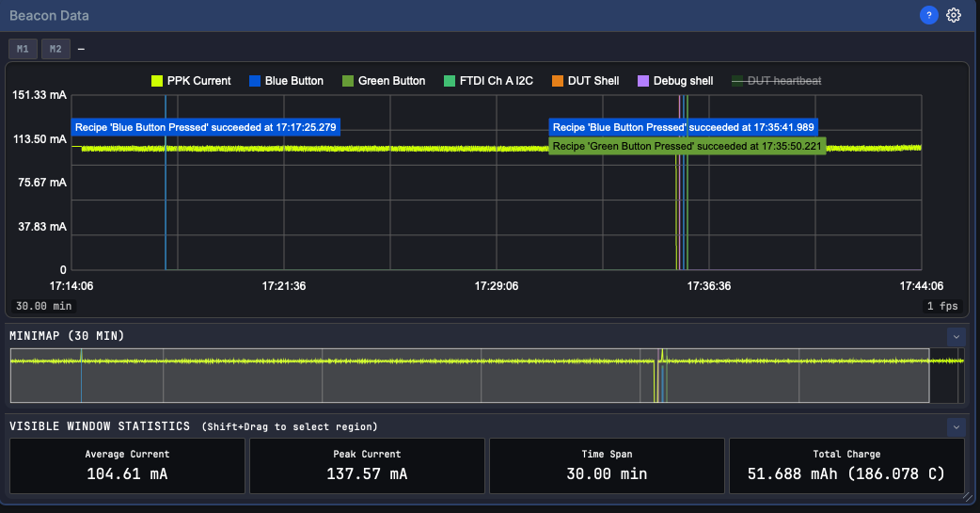This screenshot has height=513, width=980.
Task: Select Green Button Pressed annotation at 17:35:50.221
Action: [687, 146]
